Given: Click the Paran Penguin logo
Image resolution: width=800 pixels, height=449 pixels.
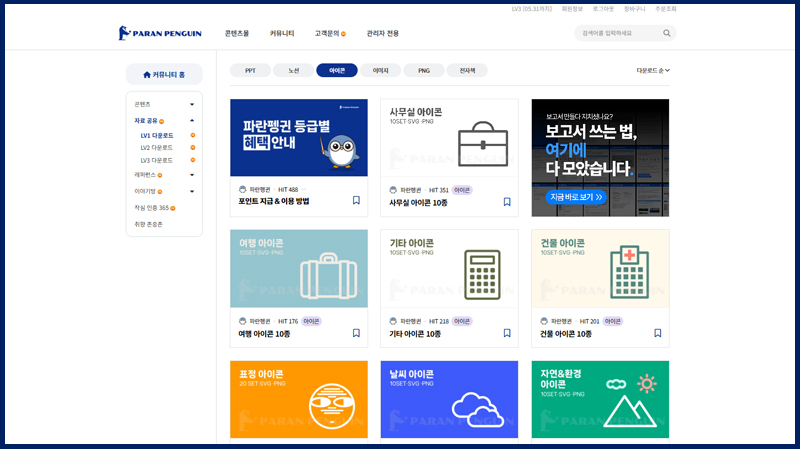Looking at the screenshot, I should pos(160,33).
